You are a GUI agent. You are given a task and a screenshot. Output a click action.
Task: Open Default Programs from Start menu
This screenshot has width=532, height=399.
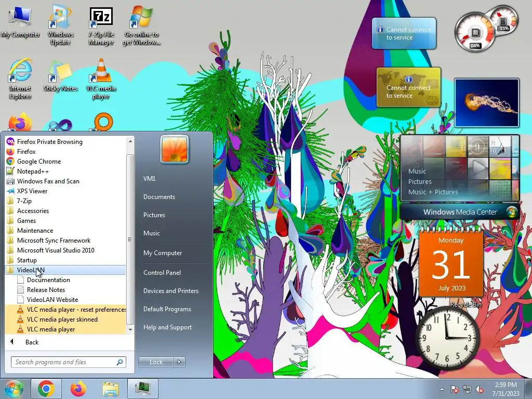coord(167,309)
